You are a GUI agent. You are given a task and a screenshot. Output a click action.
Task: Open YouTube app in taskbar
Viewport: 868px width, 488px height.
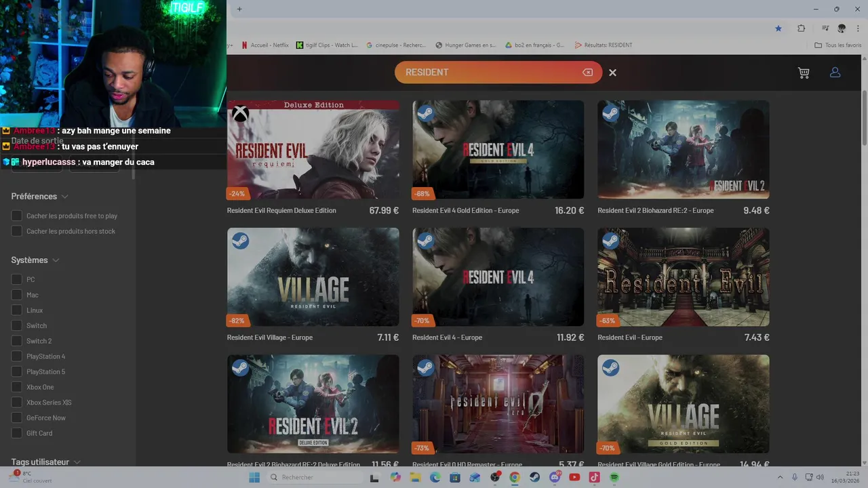pyautogui.click(x=574, y=477)
